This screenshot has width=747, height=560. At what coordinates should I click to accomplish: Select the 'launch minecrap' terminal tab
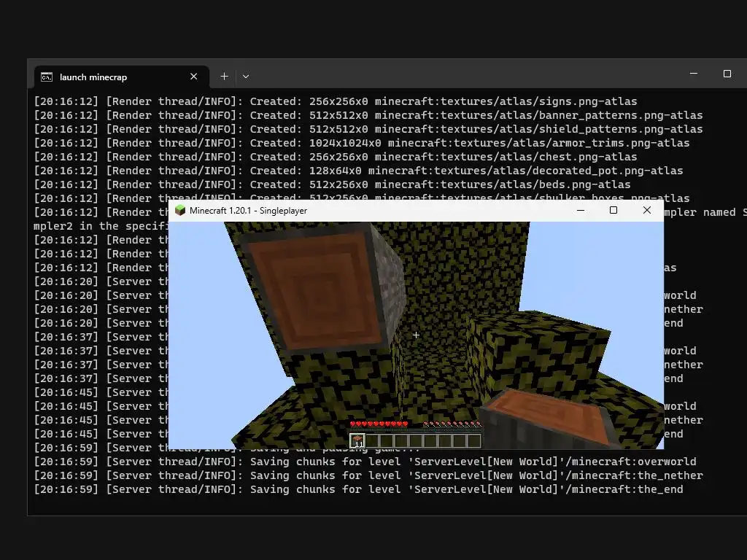(122, 77)
